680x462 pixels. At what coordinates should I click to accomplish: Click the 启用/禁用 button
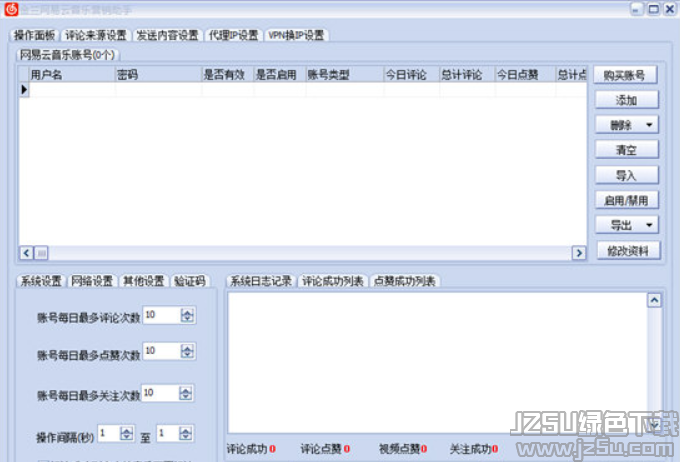[627, 200]
